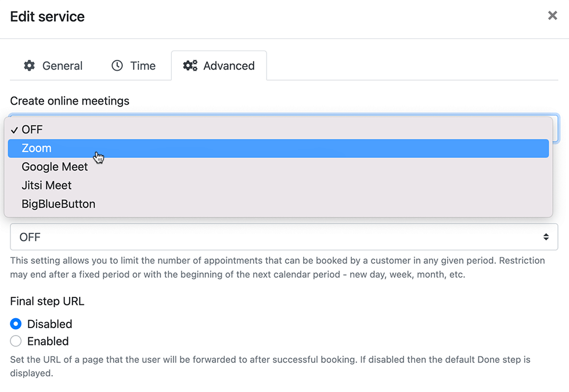The width and height of the screenshot is (569, 392).
Task: Enable the Final step URL option
Action: tap(16, 341)
